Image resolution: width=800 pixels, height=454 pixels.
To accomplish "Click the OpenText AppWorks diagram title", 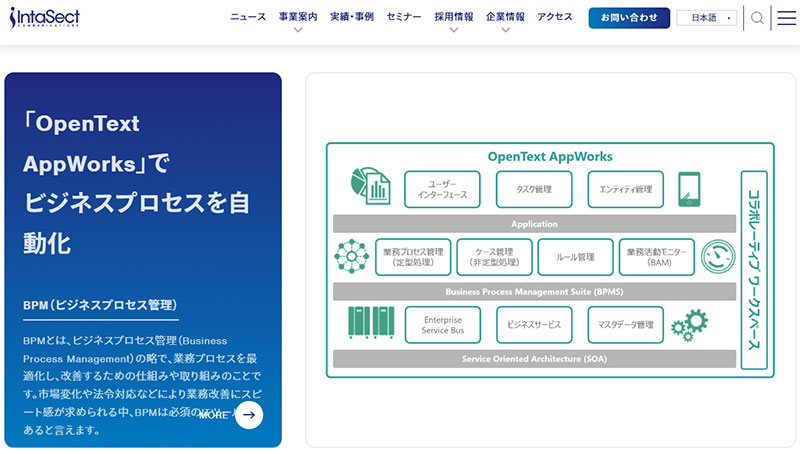I will [550, 157].
